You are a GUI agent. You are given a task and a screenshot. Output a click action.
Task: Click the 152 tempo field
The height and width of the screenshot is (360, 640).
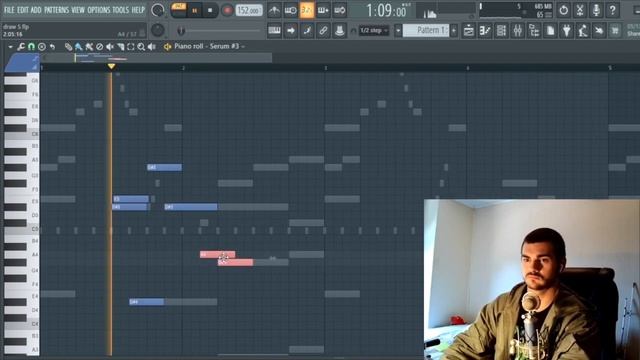(249, 11)
